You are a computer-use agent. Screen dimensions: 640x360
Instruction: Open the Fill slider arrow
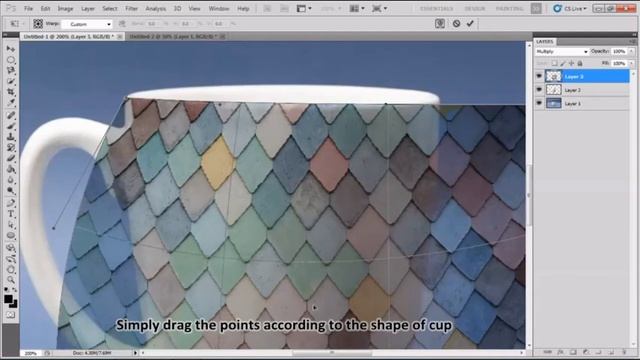pos(631,63)
